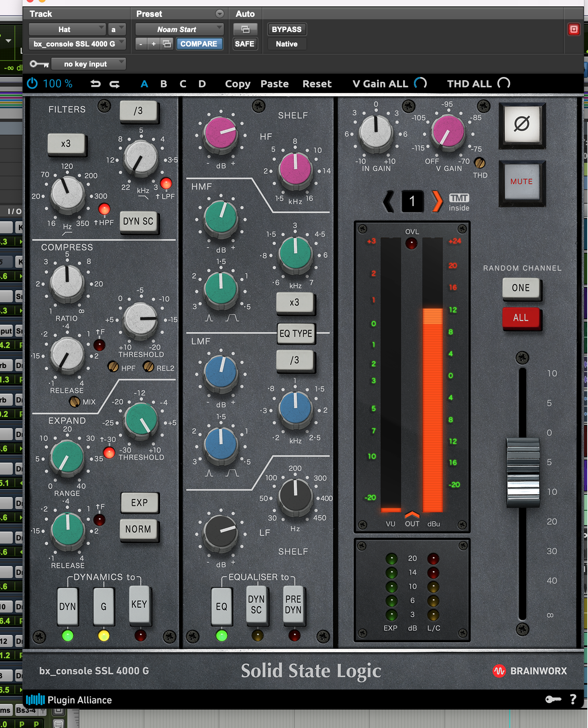Click the OUT meter mode arrow
The image size is (588, 728).
pos(412,514)
